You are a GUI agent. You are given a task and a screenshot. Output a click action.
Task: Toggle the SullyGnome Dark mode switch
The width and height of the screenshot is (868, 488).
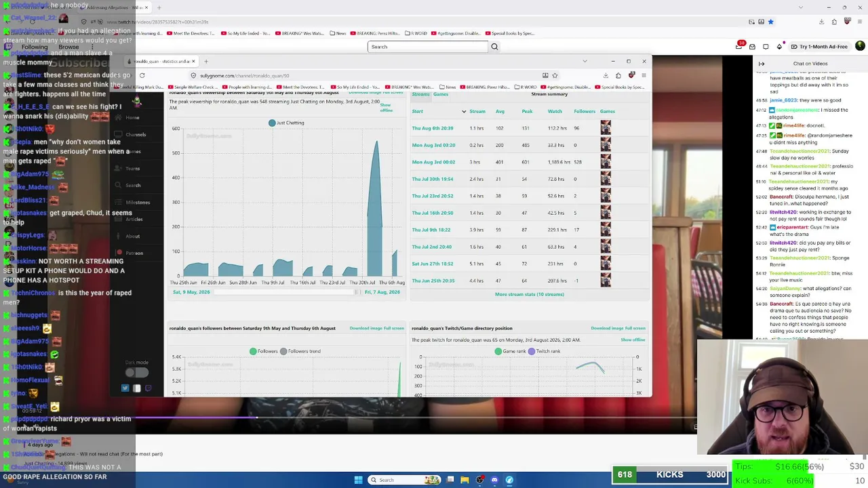pos(136,372)
